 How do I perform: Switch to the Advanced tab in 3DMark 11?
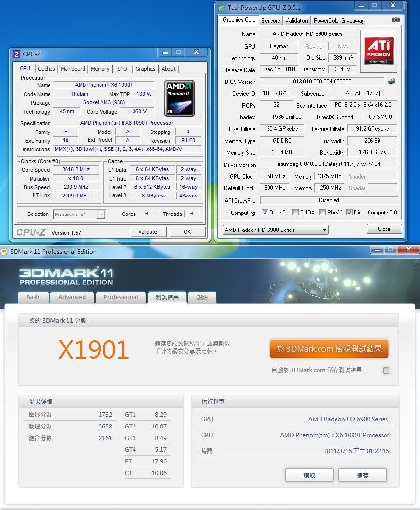(72, 297)
